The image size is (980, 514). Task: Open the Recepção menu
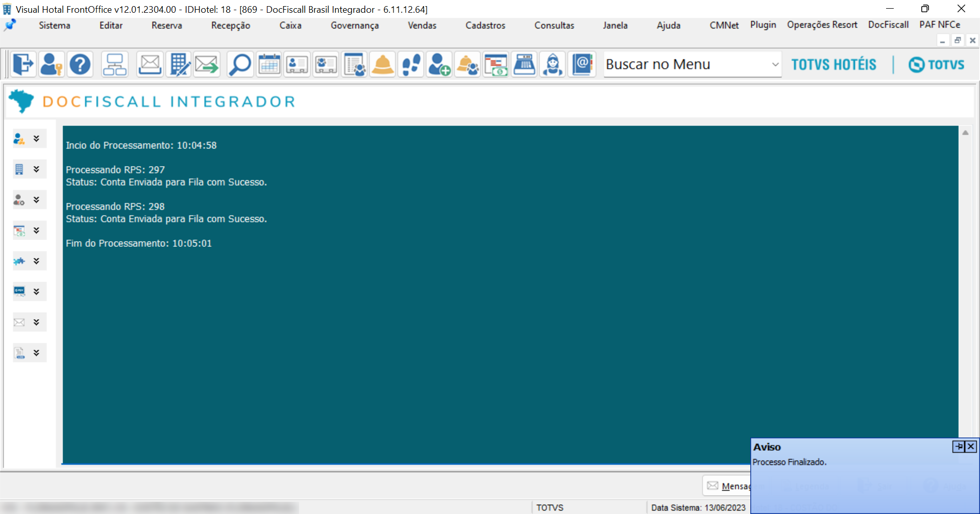[x=231, y=25]
